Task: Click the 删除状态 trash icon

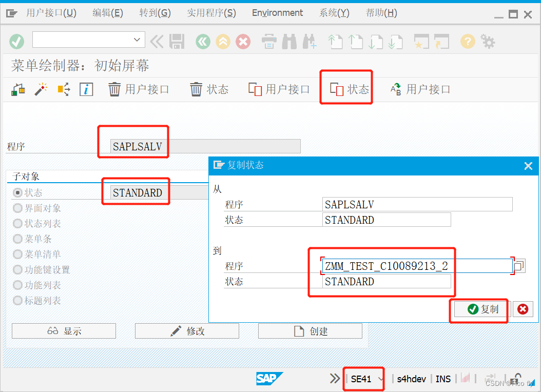Action: pyautogui.click(x=197, y=89)
